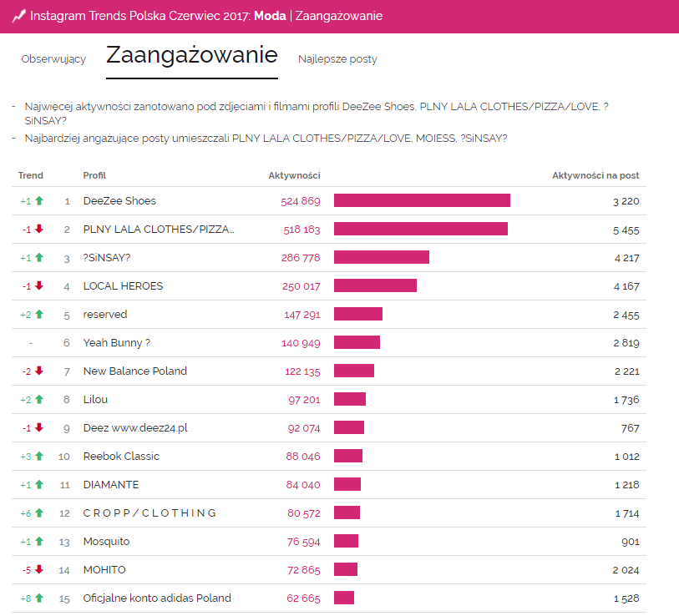Click red down arrow for New Balance Poland

(38, 371)
